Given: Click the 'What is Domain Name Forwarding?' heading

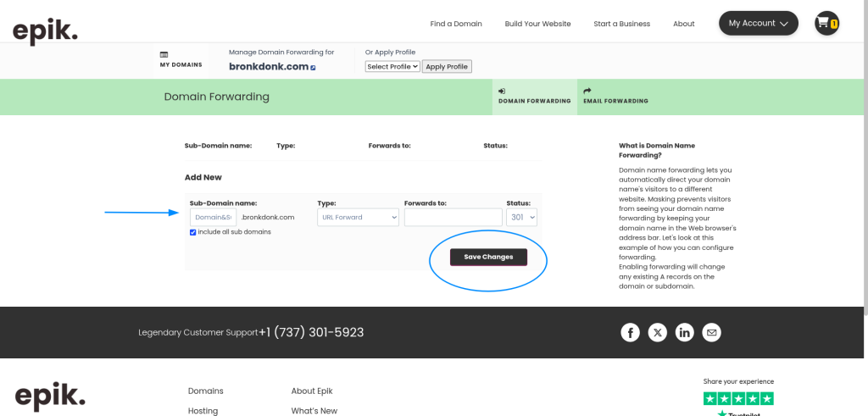Looking at the screenshot, I should 657,151.
